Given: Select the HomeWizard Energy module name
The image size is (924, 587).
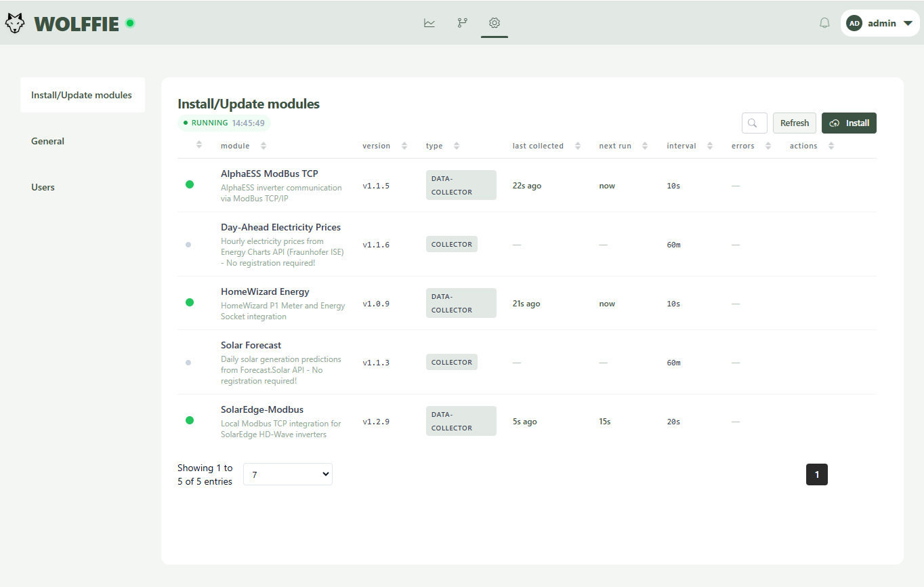Looking at the screenshot, I should point(265,291).
